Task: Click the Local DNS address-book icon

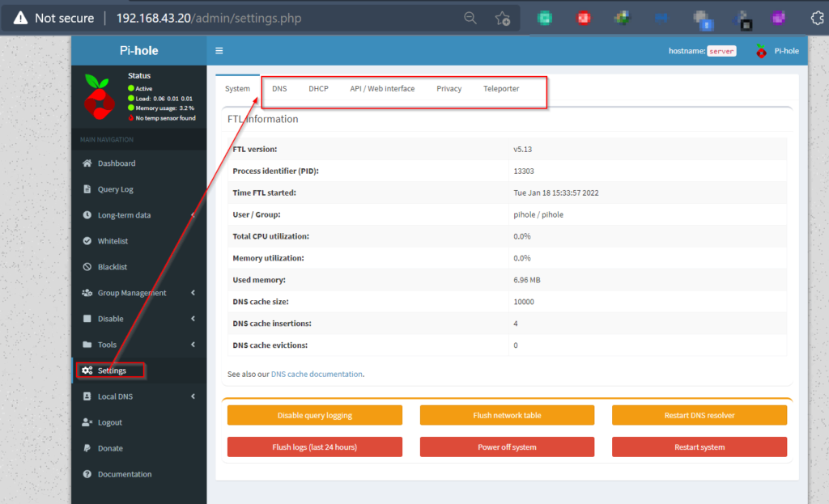Action: click(87, 396)
